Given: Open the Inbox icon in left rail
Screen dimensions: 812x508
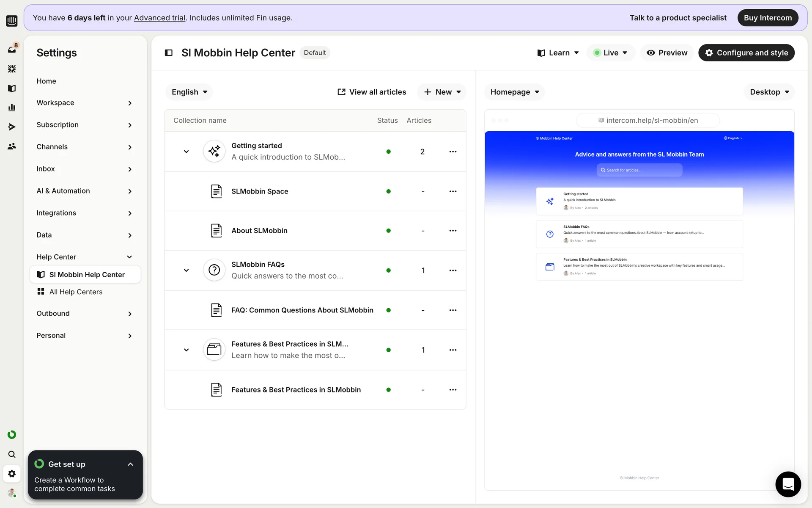Looking at the screenshot, I should pyautogui.click(x=12, y=50).
